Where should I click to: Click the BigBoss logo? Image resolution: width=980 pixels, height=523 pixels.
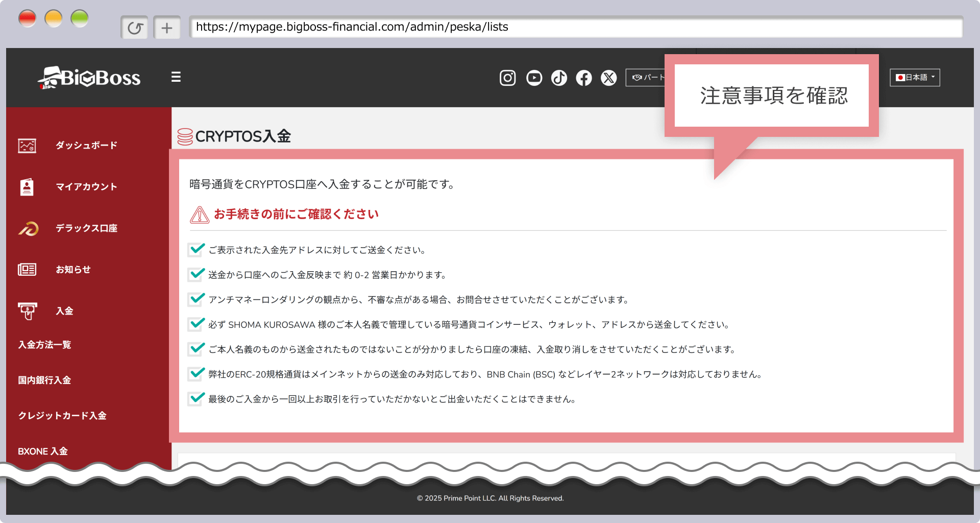pyautogui.click(x=89, y=78)
